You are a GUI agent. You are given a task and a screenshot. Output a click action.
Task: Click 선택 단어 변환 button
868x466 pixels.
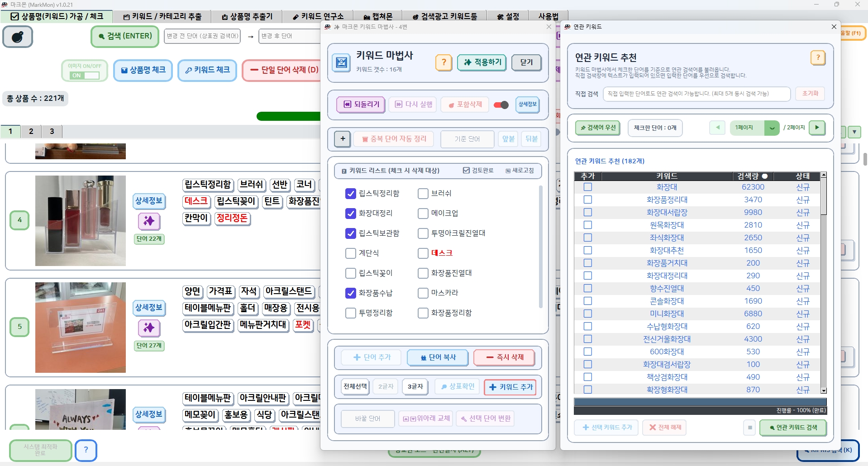point(485,418)
